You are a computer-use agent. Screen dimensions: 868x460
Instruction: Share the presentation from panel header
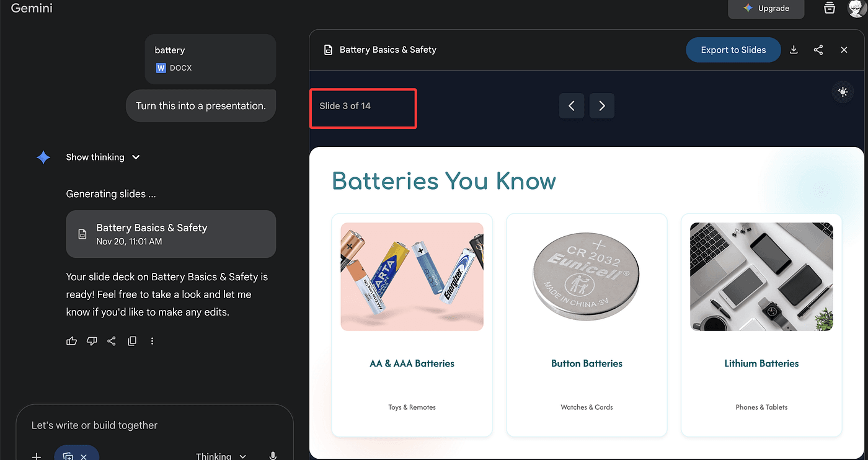click(x=818, y=50)
